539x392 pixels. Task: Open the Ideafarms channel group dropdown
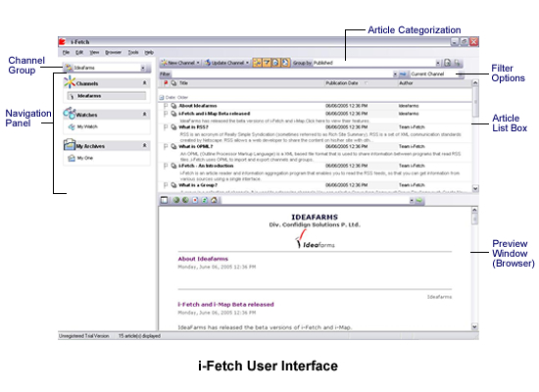point(143,68)
